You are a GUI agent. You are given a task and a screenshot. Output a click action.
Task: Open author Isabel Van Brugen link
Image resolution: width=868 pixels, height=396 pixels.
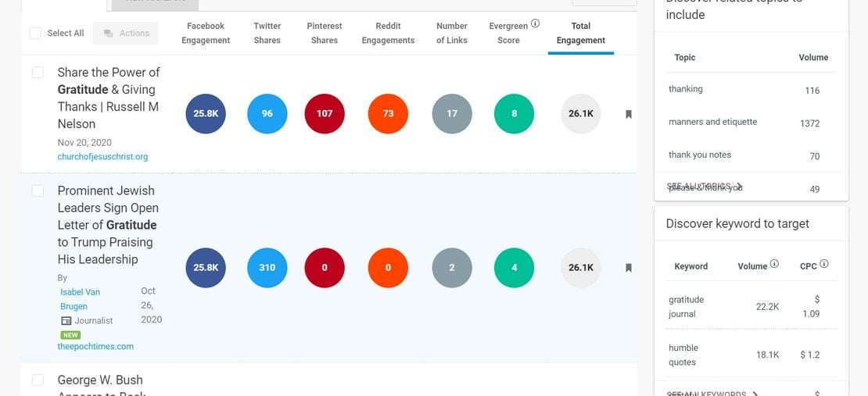click(x=81, y=299)
